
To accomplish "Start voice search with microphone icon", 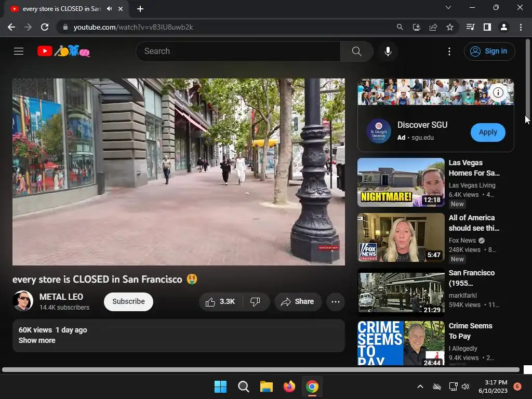I will (x=388, y=51).
